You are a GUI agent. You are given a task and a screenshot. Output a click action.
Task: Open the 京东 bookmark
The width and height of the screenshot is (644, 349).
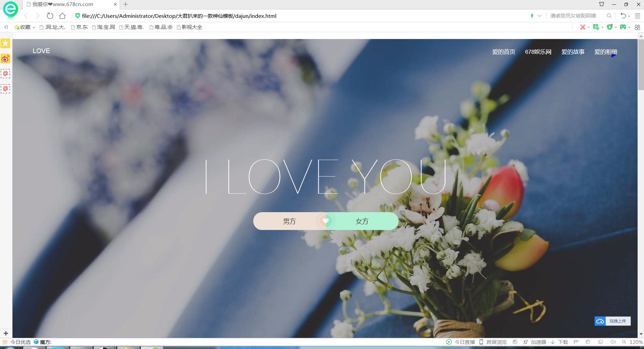pos(79,27)
